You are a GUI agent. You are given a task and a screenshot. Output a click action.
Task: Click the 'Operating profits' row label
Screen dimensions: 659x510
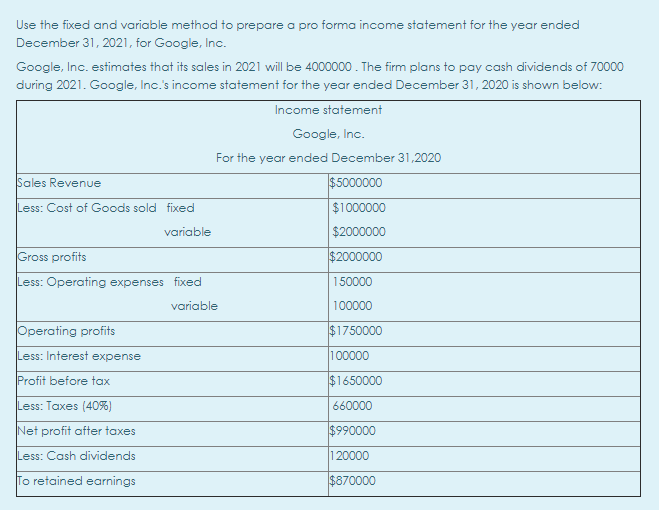(x=66, y=331)
